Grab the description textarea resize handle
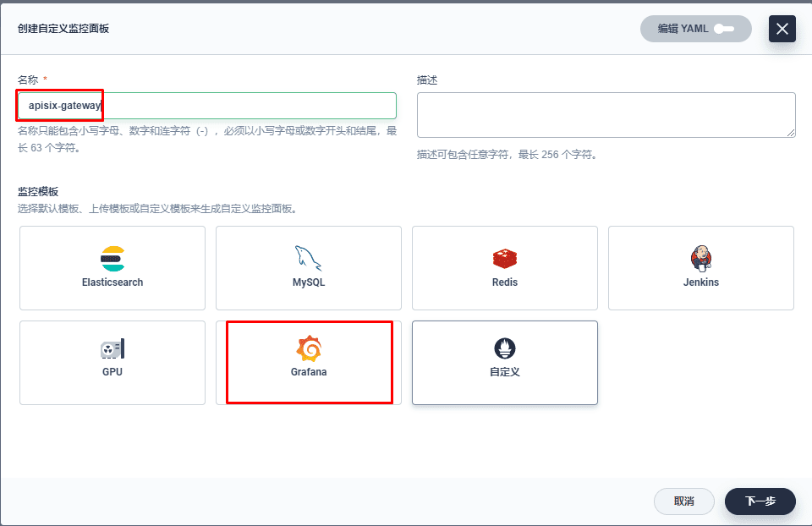Viewport: 812px width, 526px height. point(791,133)
